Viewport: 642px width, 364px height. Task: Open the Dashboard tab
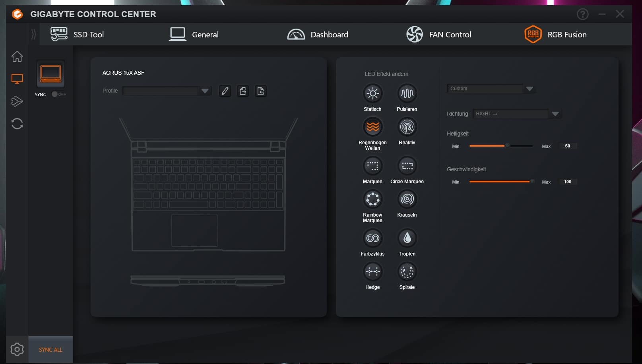click(x=318, y=35)
